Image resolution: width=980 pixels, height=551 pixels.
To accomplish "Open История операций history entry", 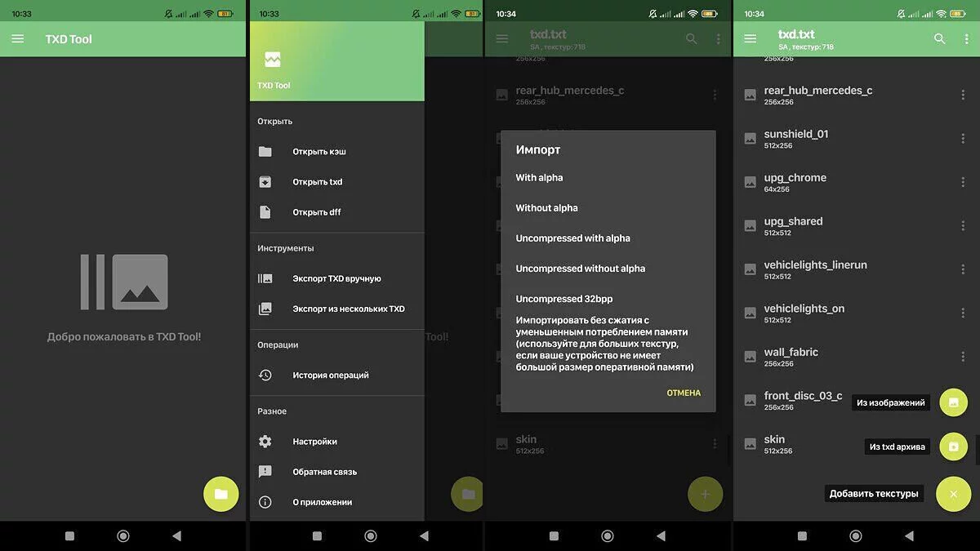I will point(330,375).
